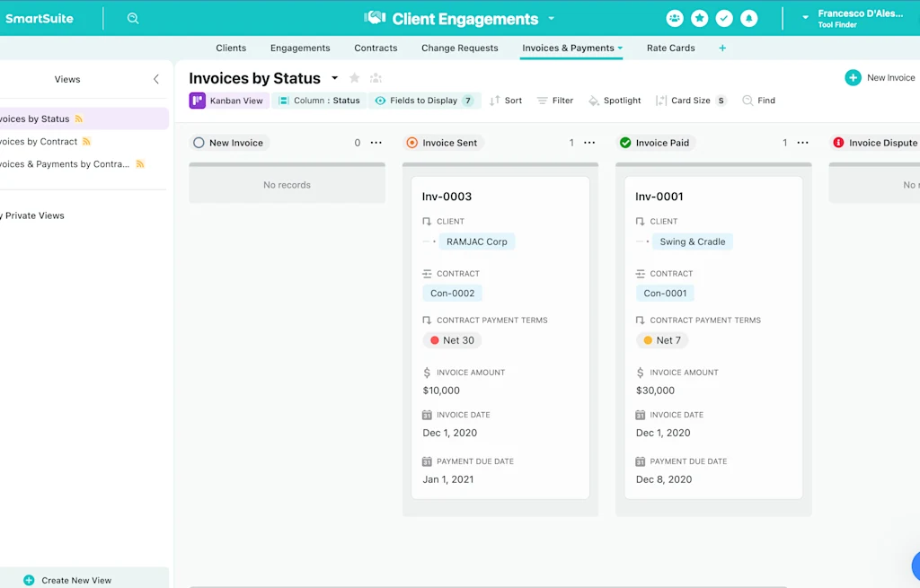920x588 pixels.
Task: Open the notifications bell icon
Action: pos(748,18)
